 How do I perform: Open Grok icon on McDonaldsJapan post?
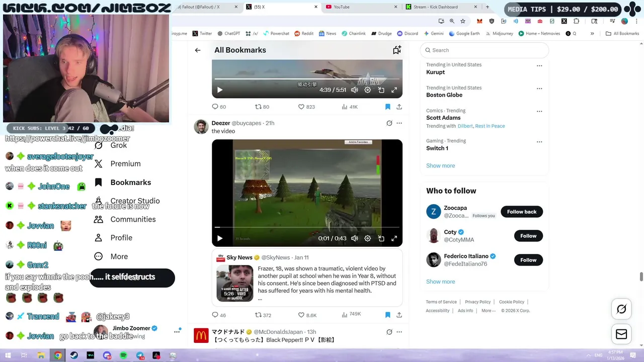(389, 332)
